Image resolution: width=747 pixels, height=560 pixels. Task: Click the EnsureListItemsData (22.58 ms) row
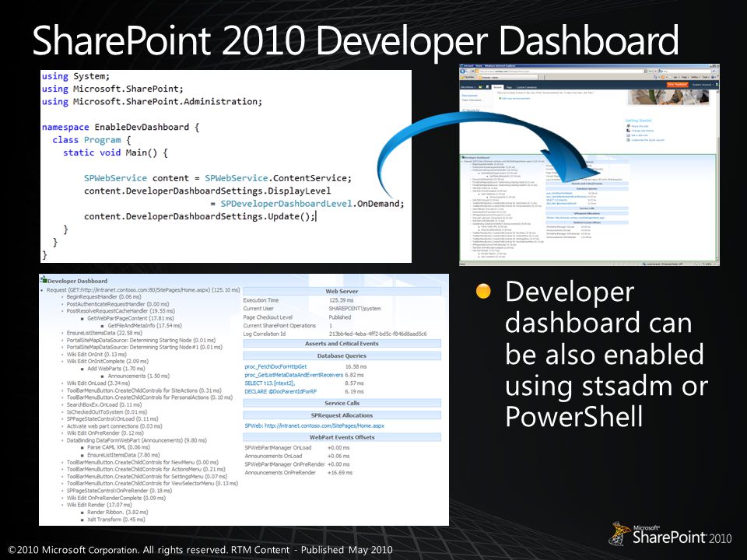tap(103, 333)
